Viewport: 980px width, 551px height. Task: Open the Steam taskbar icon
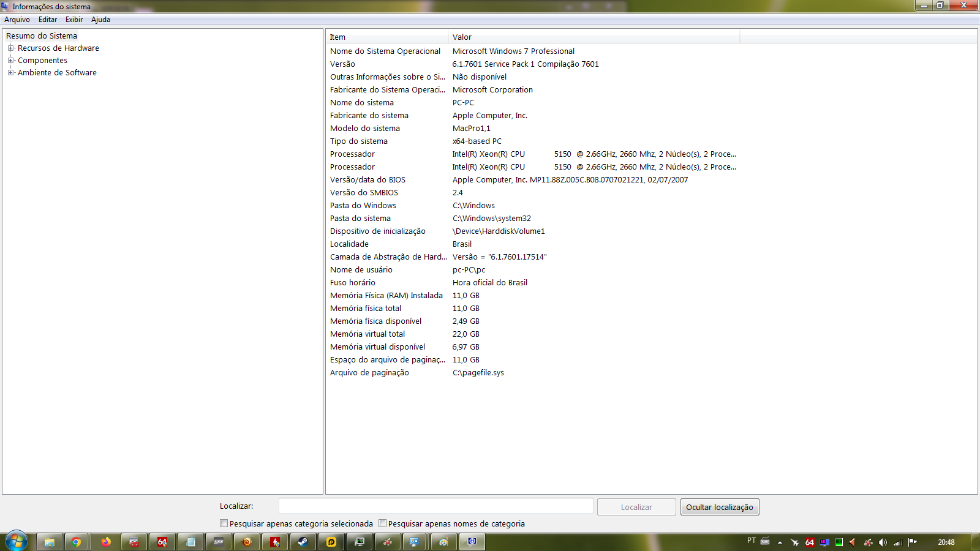tap(303, 542)
